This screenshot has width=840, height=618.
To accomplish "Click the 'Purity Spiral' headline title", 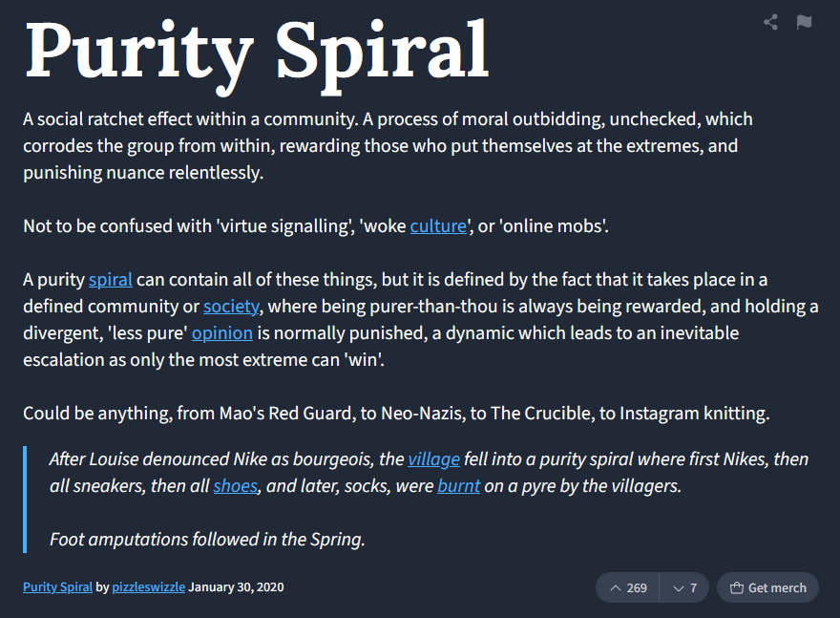I will tap(257, 53).
